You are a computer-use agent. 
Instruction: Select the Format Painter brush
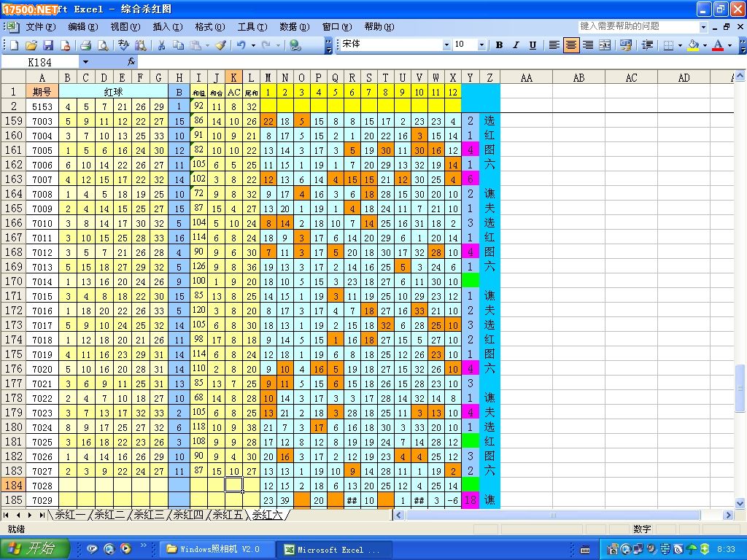coord(220,45)
